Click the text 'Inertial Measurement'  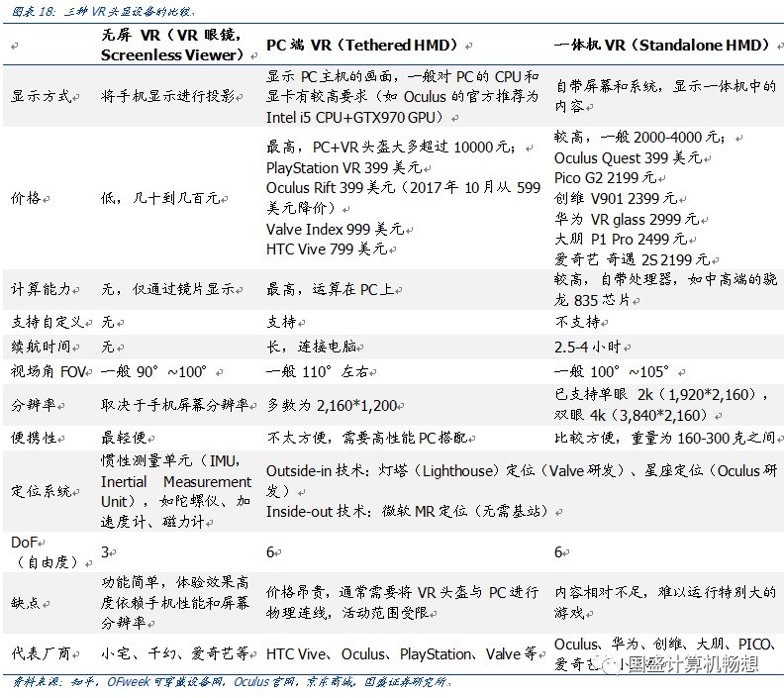(x=176, y=481)
